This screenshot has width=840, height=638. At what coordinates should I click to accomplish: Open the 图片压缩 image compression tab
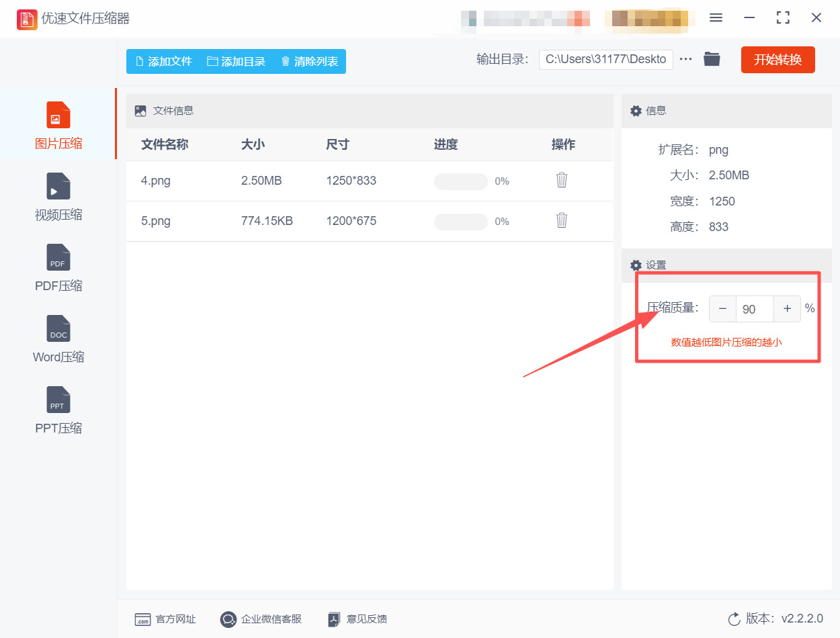click(x=58, y=125)
